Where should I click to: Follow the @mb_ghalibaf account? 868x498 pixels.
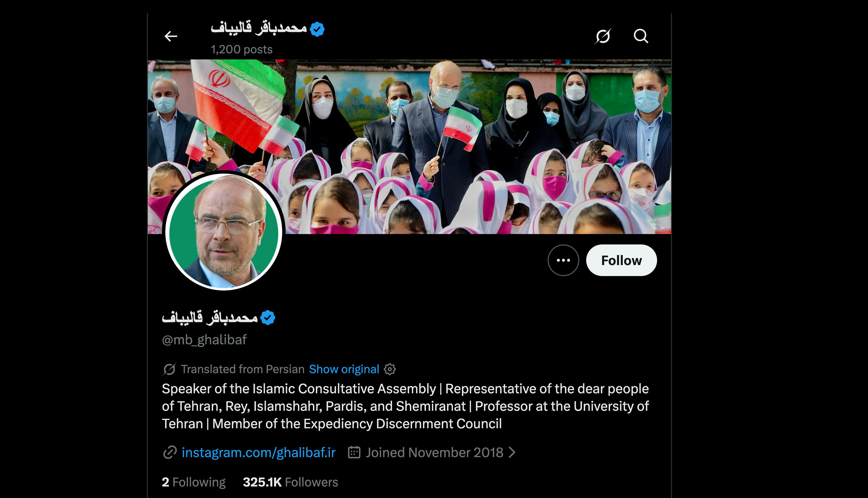click(621, 260)
